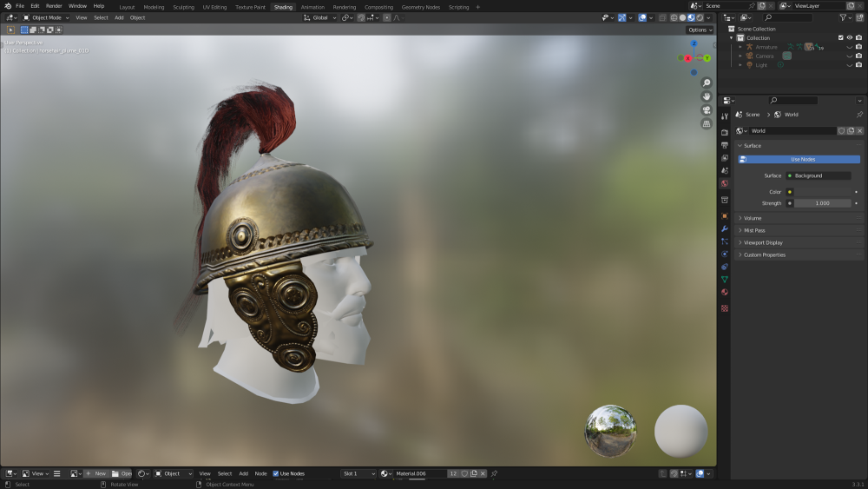Switch to the Sculpting workspace tab

(183, 7)
